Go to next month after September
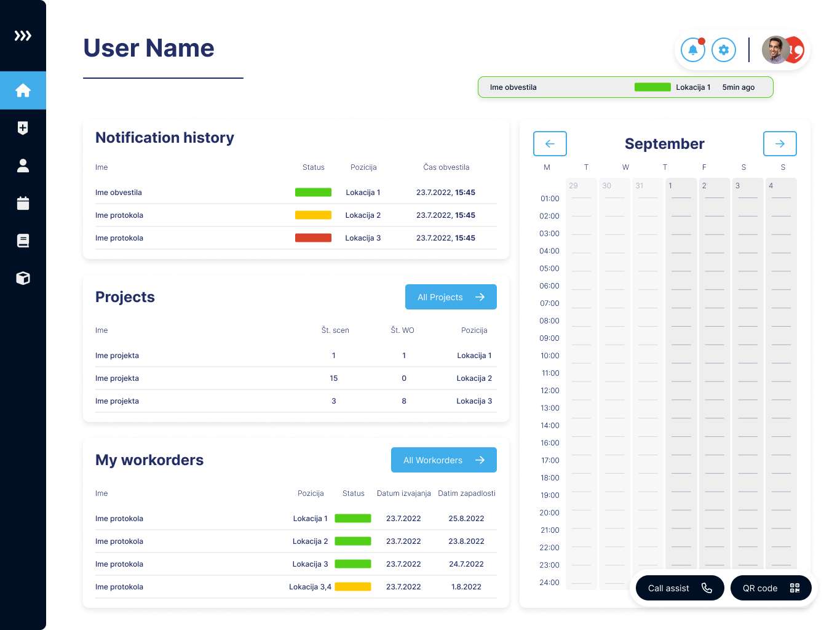 click(780, 143)
